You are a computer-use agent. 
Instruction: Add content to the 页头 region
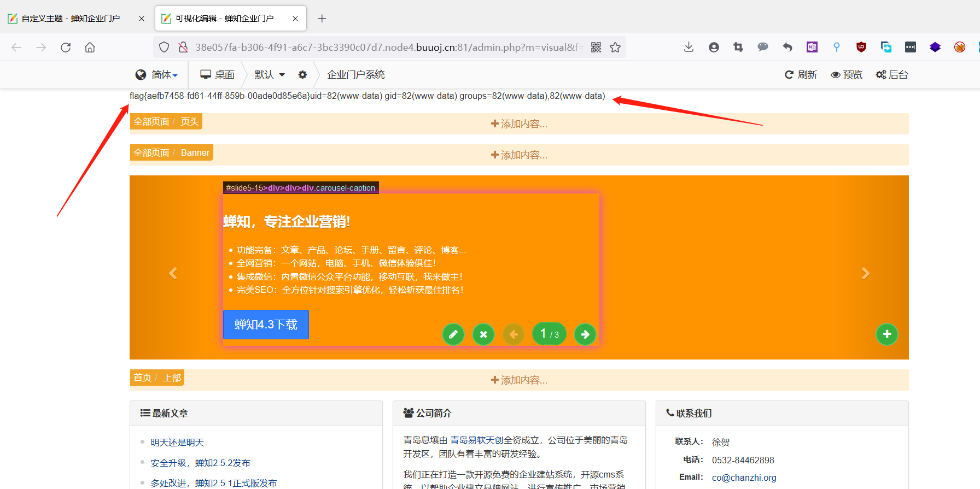tap(519, 124)
